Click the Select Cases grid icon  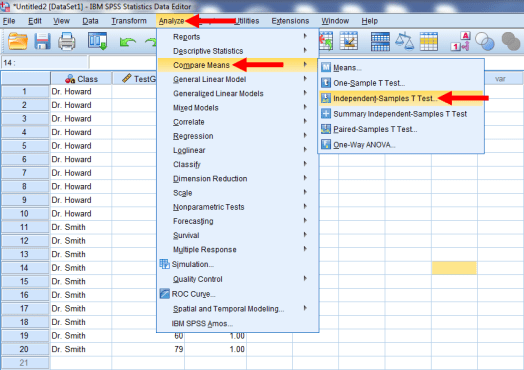pos(429,41)
